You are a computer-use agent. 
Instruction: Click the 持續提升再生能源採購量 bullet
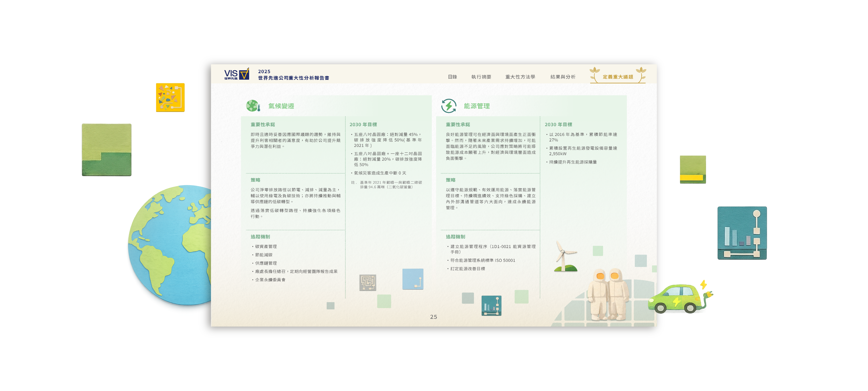pyautogui.click(x=572, y=162)
